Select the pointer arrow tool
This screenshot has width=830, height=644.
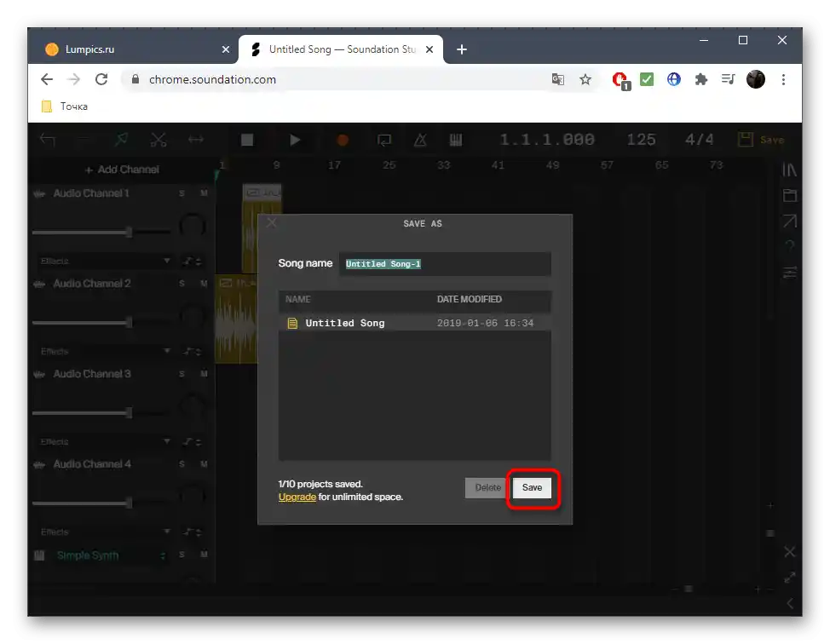(x=121, y=140)
